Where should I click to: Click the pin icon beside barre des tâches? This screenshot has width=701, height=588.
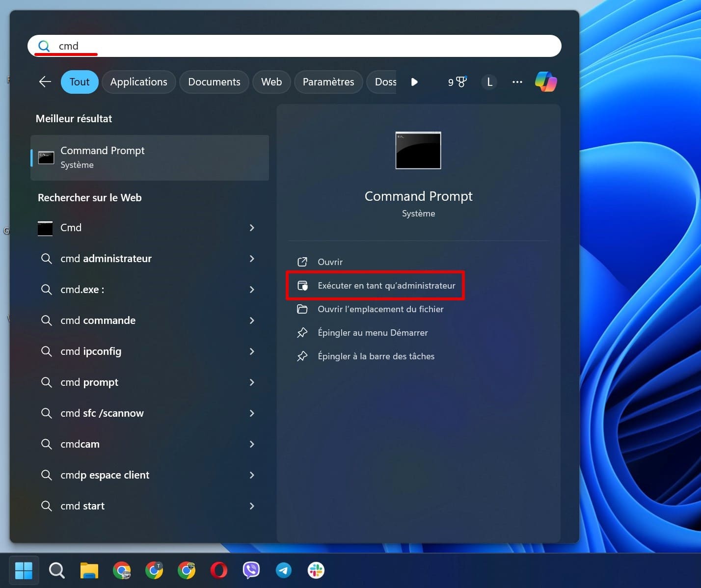[302, 356]
